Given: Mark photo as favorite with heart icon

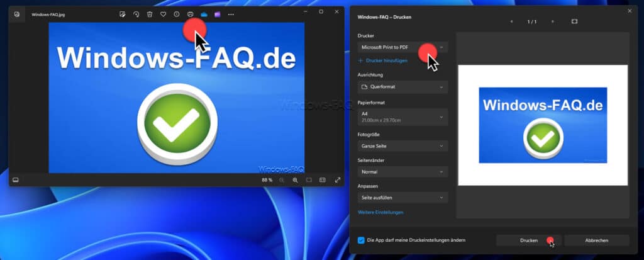Looking at the screenshot, I should click(x=163, y=14).
